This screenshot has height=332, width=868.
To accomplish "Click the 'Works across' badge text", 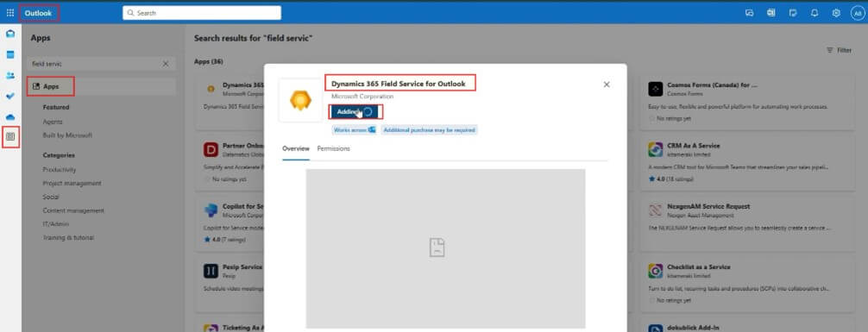I will click(349, 130).
